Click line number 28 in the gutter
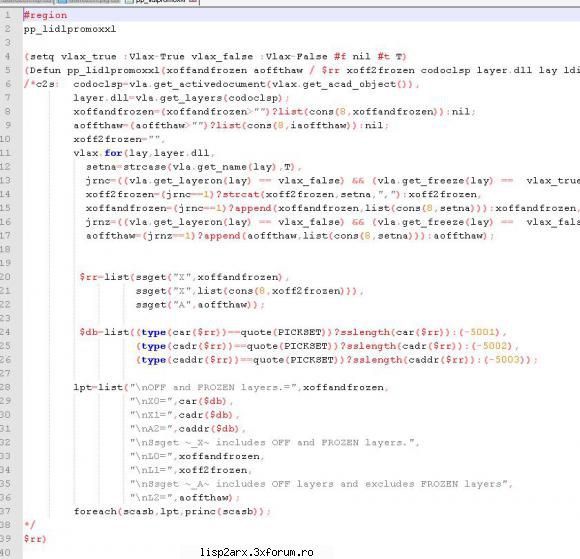 pos(5,387)
